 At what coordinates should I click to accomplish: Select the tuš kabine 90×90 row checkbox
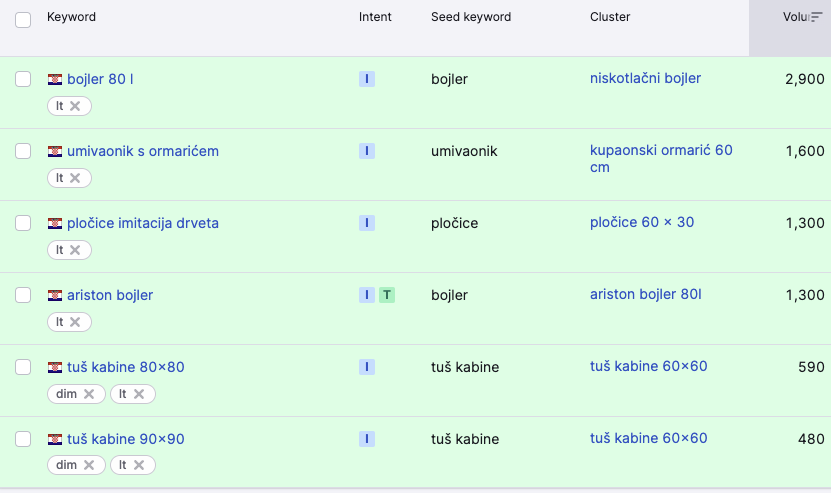click(x=23, y=439)
